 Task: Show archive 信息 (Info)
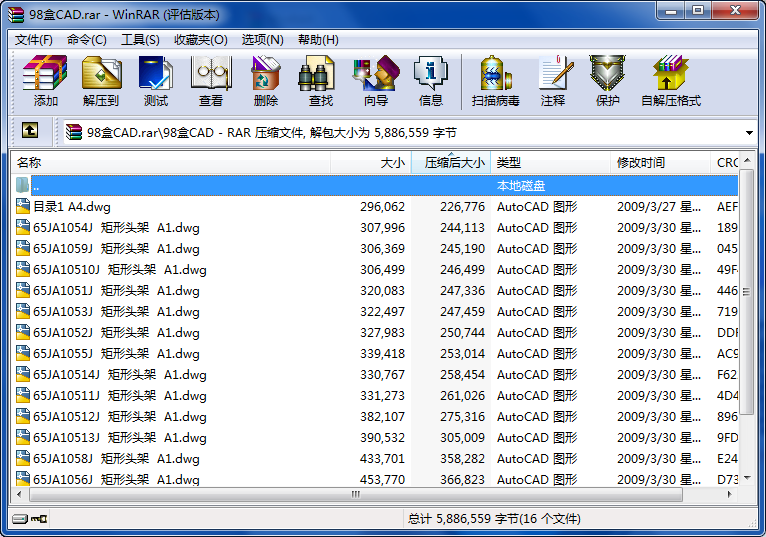(x=430, y=81)
